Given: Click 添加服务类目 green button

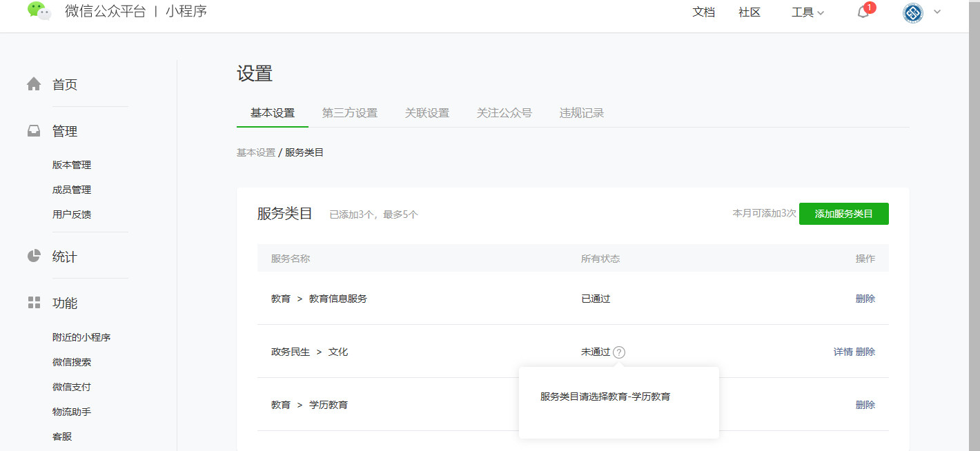Looking at the screenshot, I should pos(844,214).
